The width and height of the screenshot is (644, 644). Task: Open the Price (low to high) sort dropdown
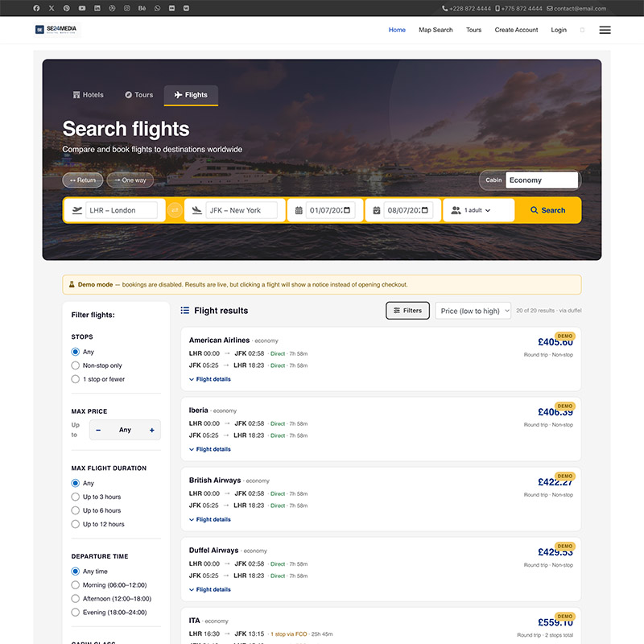[x=473, y=311]
